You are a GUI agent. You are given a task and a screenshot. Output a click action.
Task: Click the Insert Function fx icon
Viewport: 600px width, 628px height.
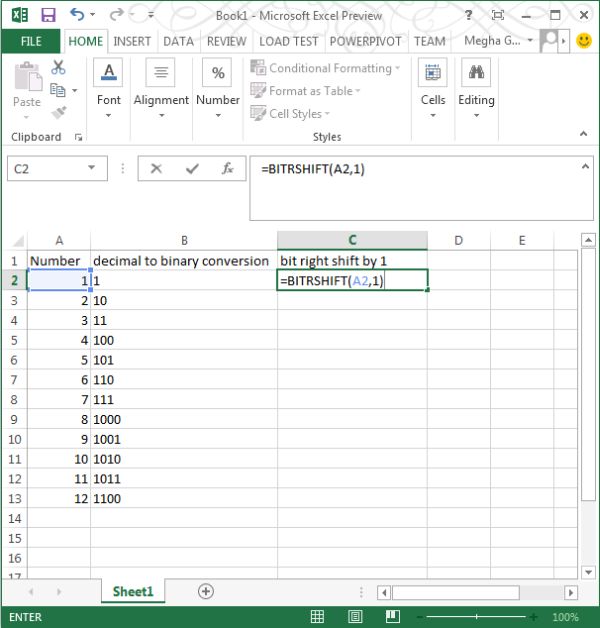pyautogui.click(x=228, y=169)
